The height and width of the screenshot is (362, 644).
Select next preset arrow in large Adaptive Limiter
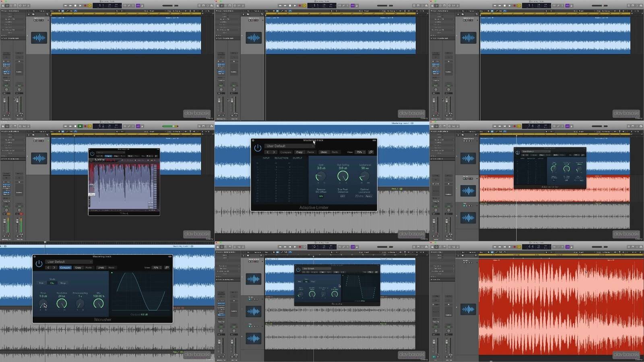point(274,152)
